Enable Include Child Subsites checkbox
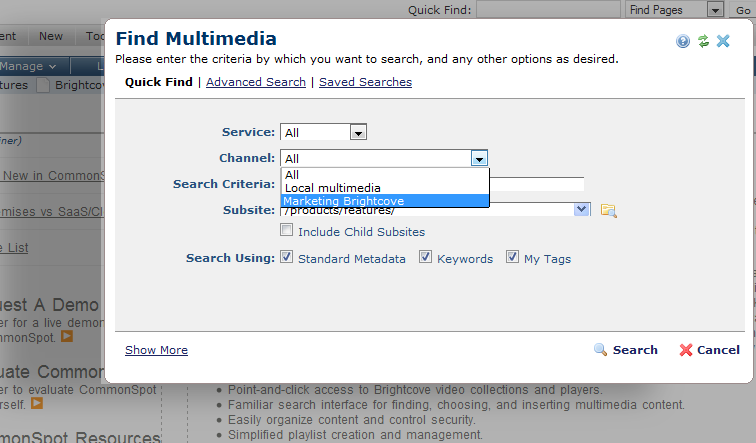Viewport: 756px width, 443px height. (x=286, y=230)
